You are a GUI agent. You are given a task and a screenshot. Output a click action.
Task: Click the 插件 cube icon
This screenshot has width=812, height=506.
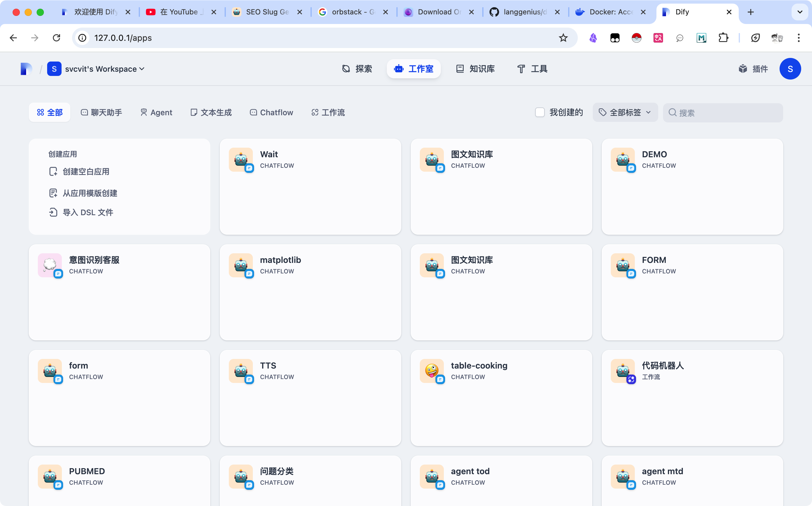point(743,69)
